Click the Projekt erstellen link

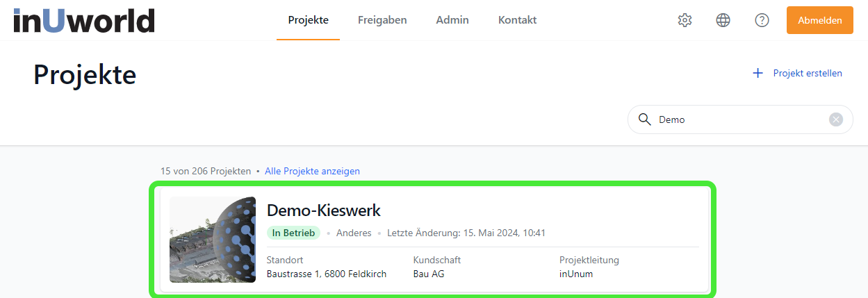click(x=808, y=73)
